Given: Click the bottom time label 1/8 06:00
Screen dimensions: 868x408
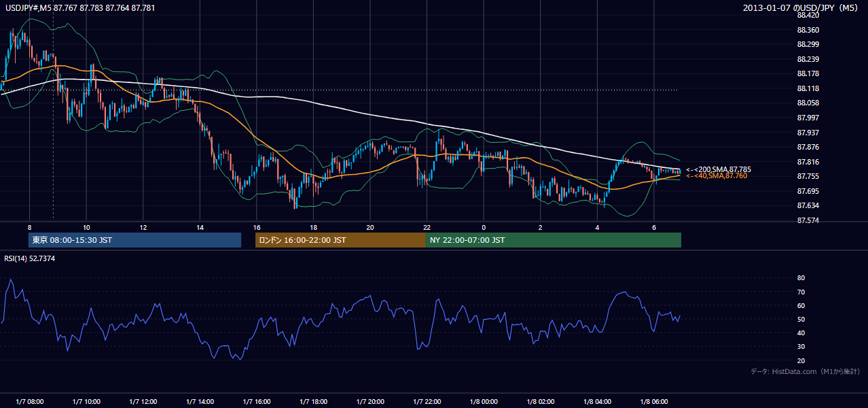Looking at the screenshot, I should click(653, 401).
